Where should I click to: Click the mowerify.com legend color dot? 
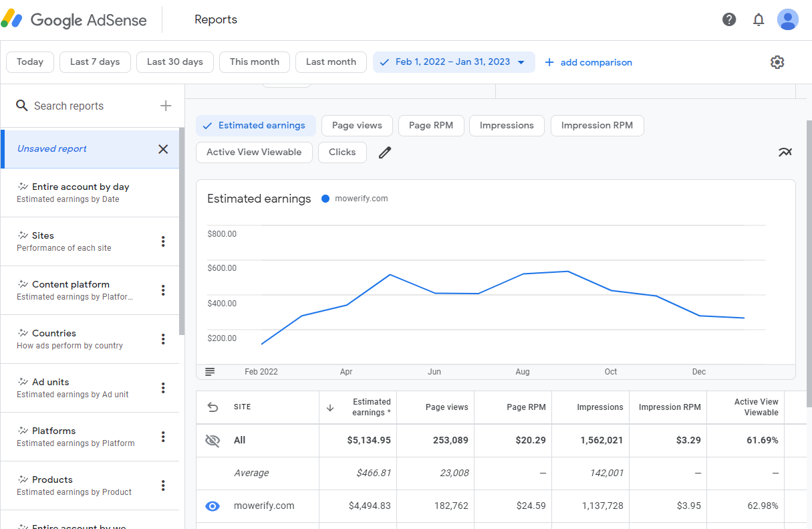click(325, 199)
